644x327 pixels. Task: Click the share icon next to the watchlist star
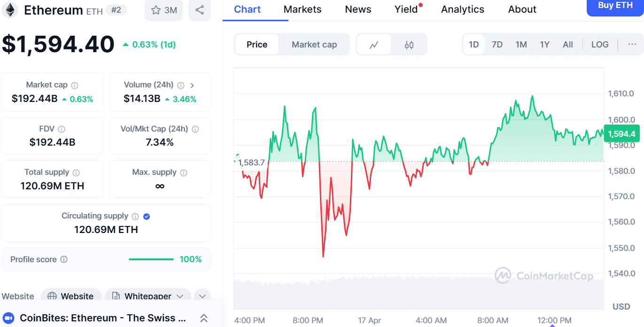coord(199,10)
